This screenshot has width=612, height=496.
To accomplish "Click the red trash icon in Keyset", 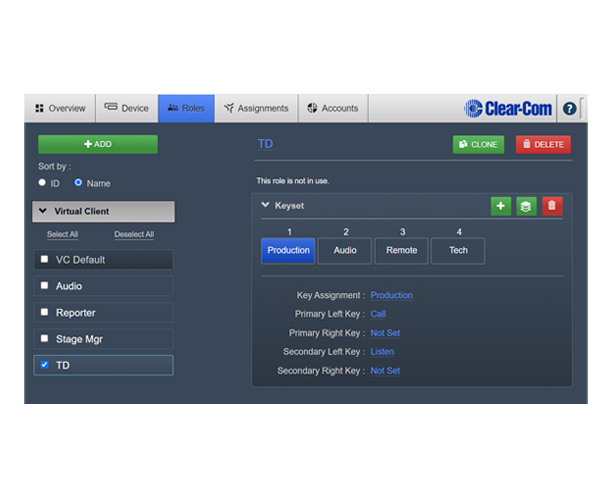I will click(x=553, y=206).
